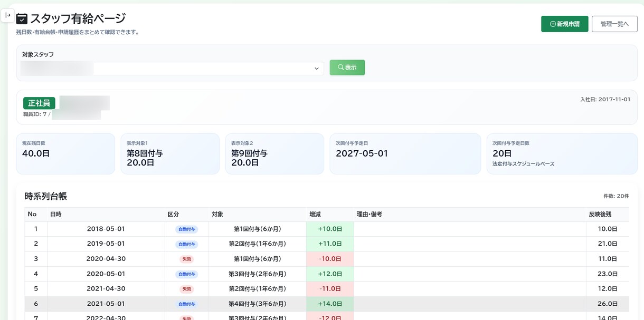Click the 26.0日 balance cell
The image size is (644, 320).
tap(608, 304)
